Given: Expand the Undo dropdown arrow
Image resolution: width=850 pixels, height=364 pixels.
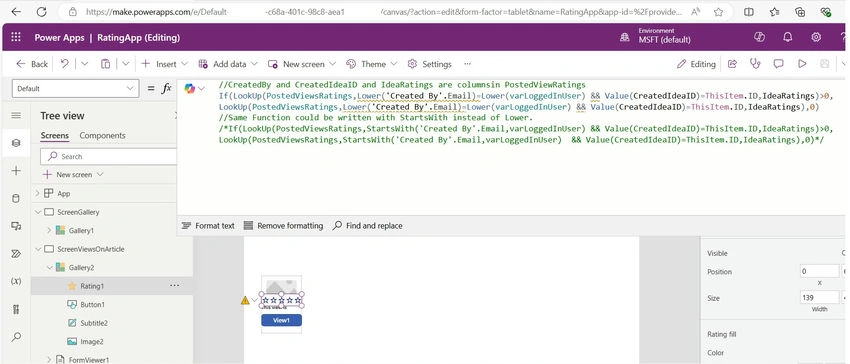Looking at the screenshot, I should click(84, 64).
